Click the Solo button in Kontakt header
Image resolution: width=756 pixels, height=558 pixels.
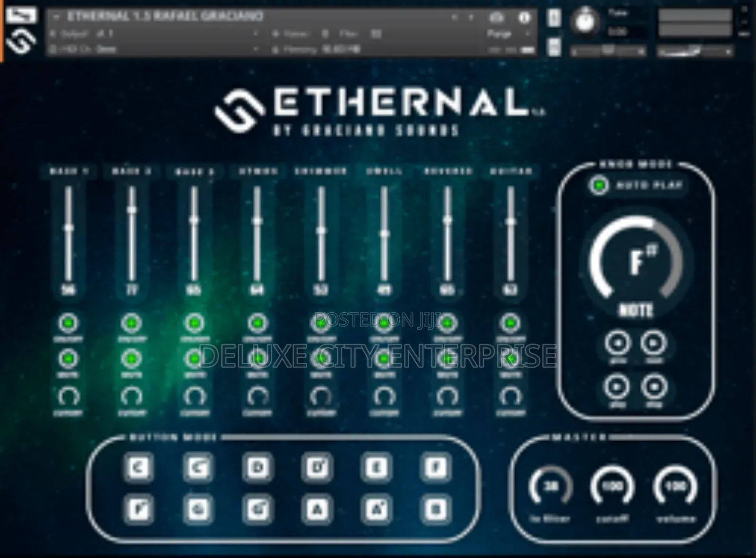pos(554,18)
